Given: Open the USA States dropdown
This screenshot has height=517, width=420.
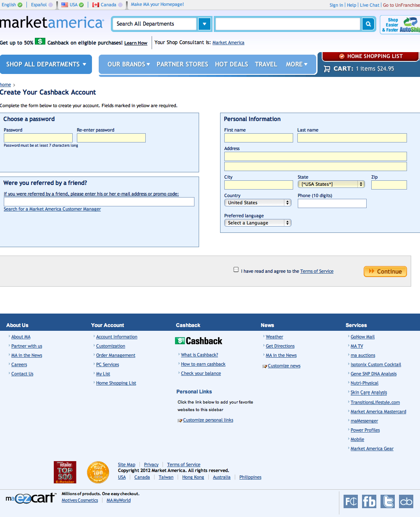Looking at the screenshot, I should pos(331,184).
